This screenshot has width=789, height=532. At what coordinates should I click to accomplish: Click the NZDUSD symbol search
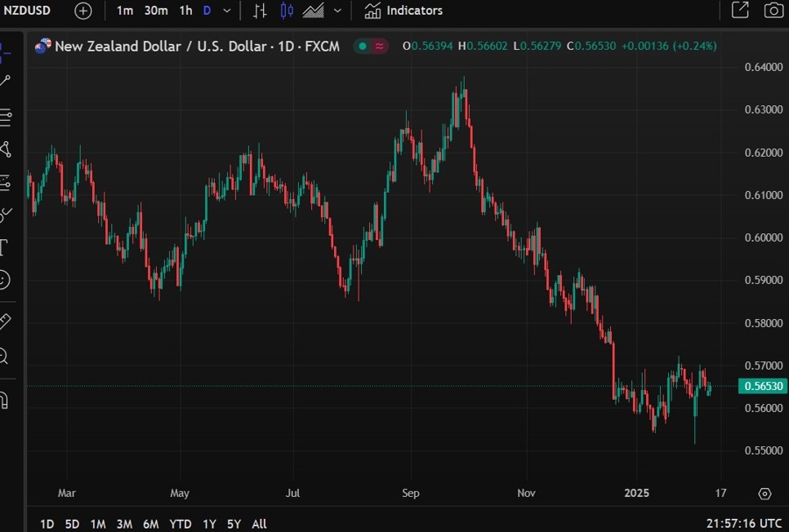[27, 11]
